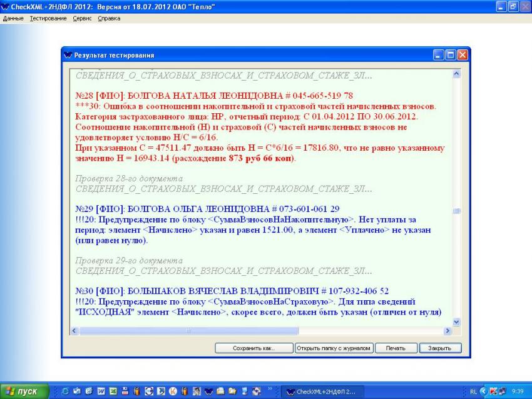Click the horizontal scrollbar's right arrow

(x=448, y=331)
